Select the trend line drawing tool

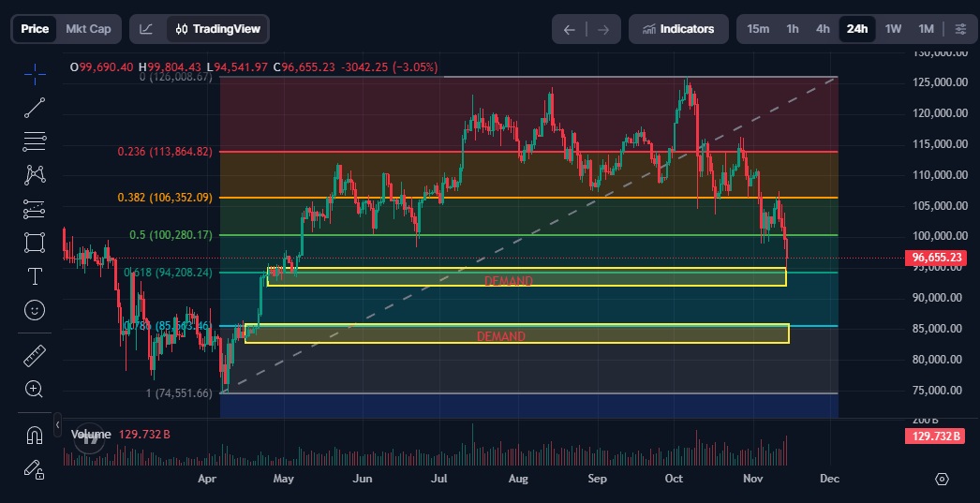pyautogui.click(x=35, y=108)
